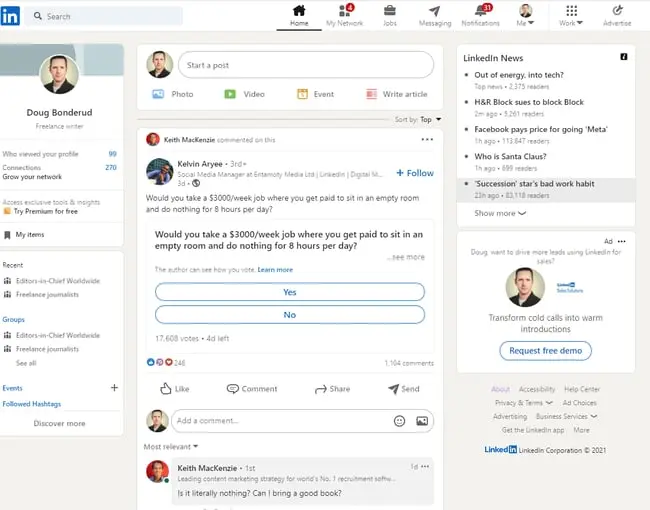This screenshot has width=650, height=510.
Task: Add a Photo to a post
Action: click(172, 94)
